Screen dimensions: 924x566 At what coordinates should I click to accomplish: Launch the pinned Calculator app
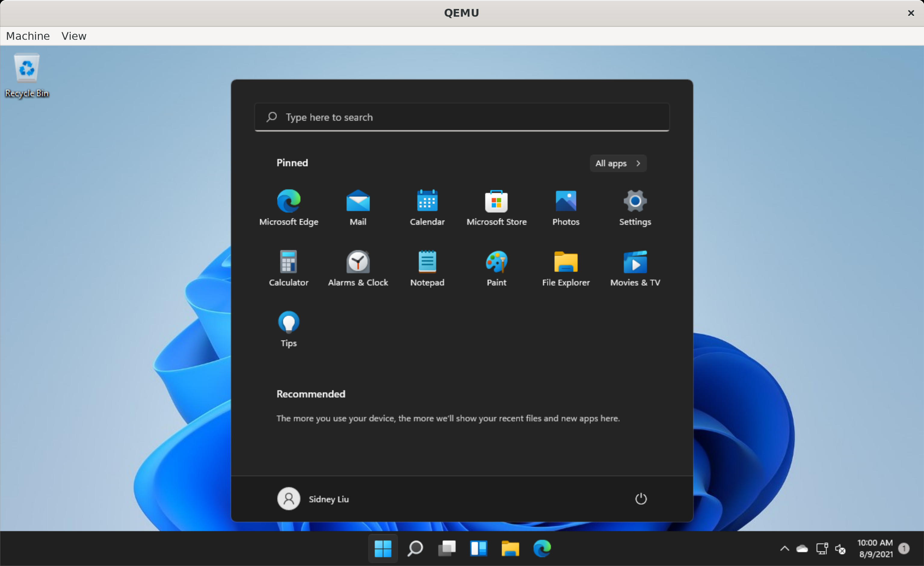click(288, 268)
